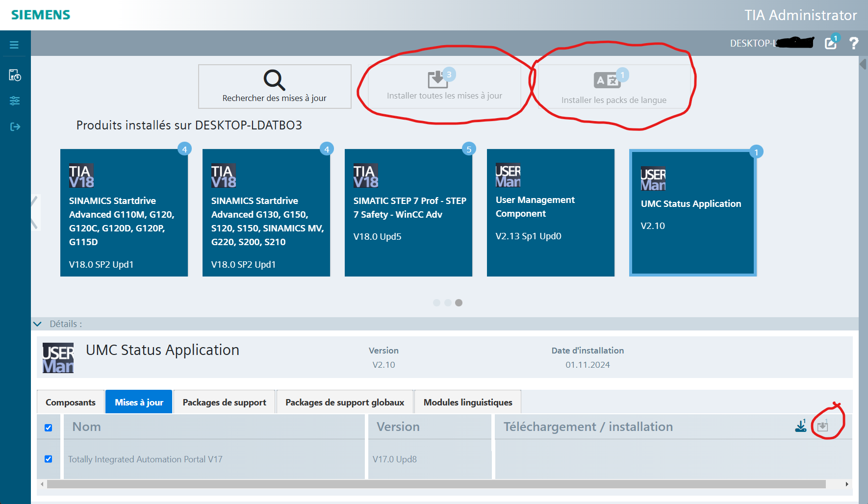
Task: Go to previous products with carousel arrow
Action: (35, 212)
